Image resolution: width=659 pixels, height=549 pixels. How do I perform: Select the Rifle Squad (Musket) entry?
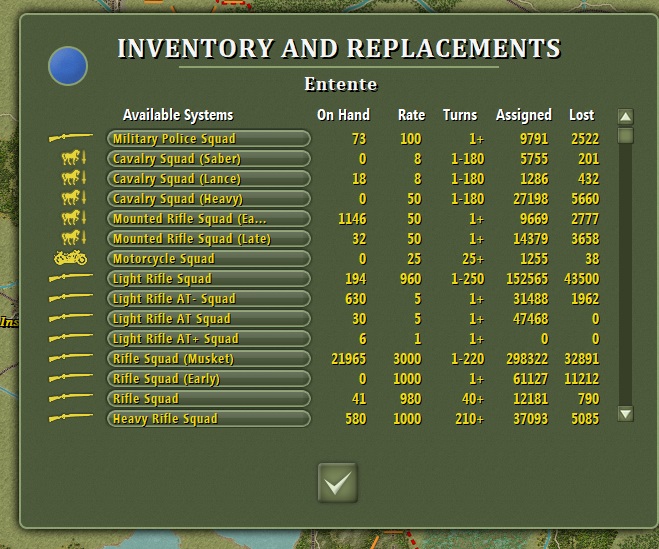pos(209,359)
